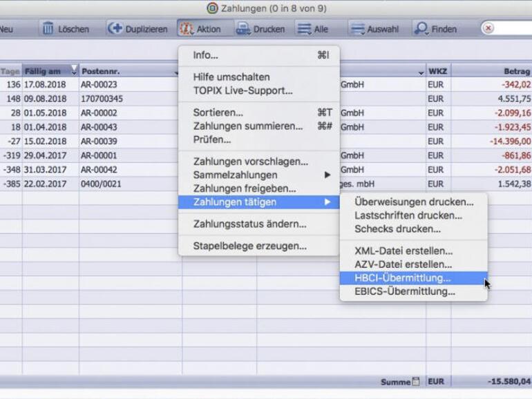This screenshot has width=532, height=399.
Task: Choose Stapelbelege erzeugen... entry
Action: [259, 246]
